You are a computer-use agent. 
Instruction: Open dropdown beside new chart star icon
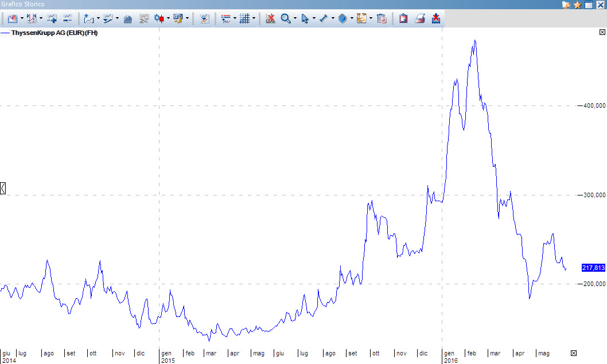click(98, 18)
